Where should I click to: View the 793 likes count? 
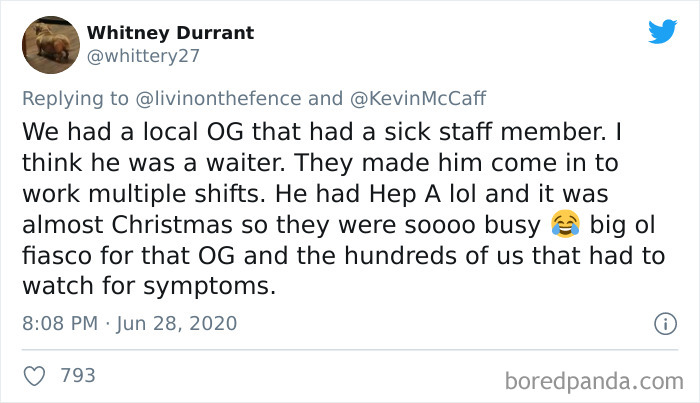click(x=78, y=376)
